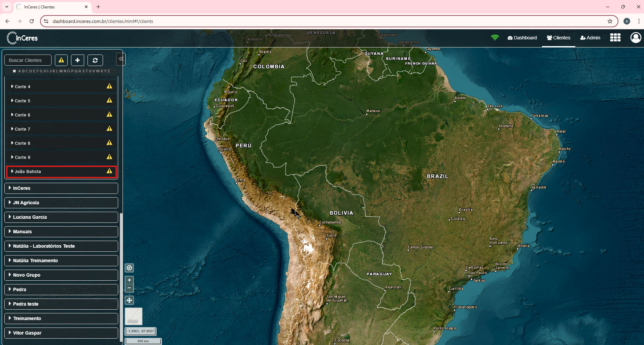This screenshot has height=345, width=644.
Task: Click the warning icon on Corte 9 row
Action: coord(109,157)
